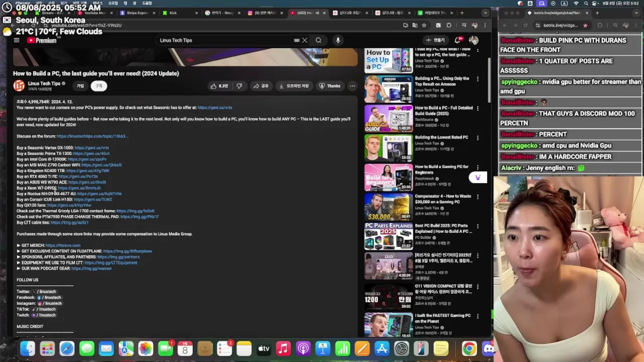
Task: Open the lmg.gg/lttfloatplane link
Action: coord(127,251)
